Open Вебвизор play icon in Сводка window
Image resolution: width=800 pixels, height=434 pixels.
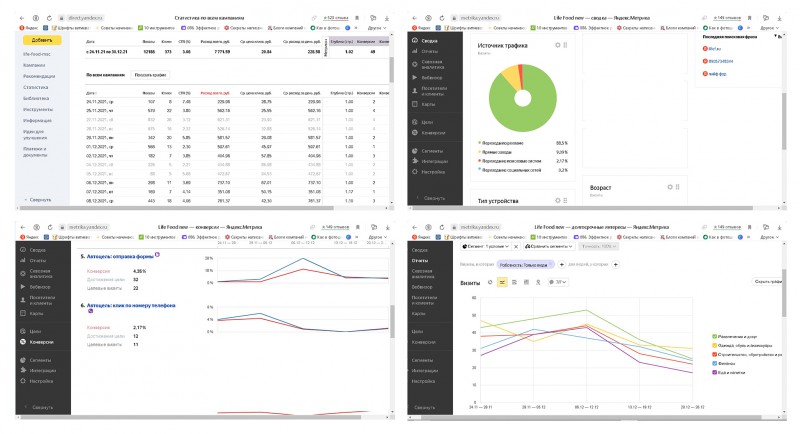point(415,78)
